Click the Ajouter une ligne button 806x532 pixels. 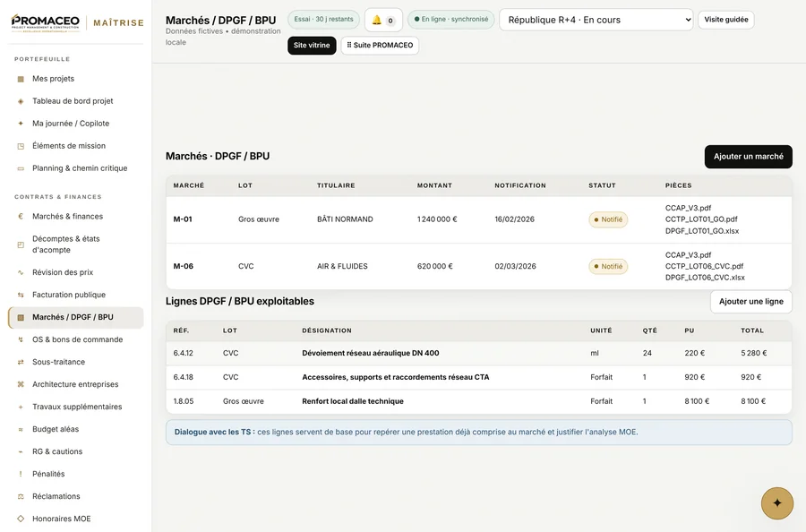point(751,302)
